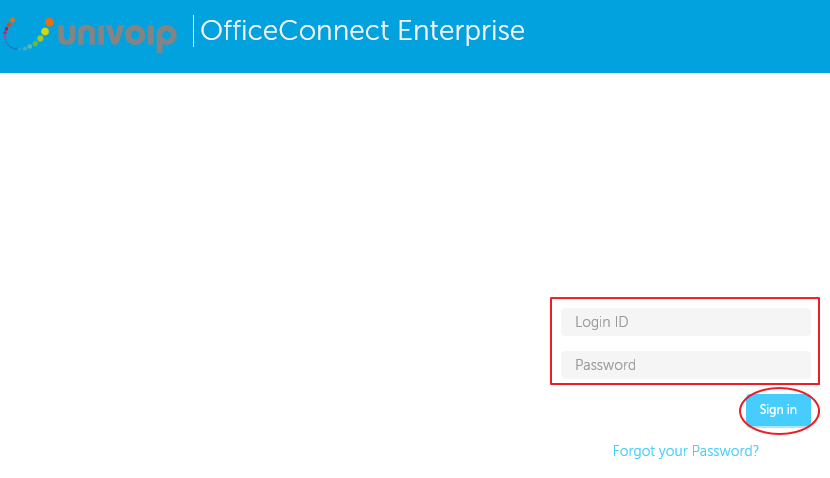The image size is (830, 478).
Task: Focus the Password input field
Action: pos(685,365)
